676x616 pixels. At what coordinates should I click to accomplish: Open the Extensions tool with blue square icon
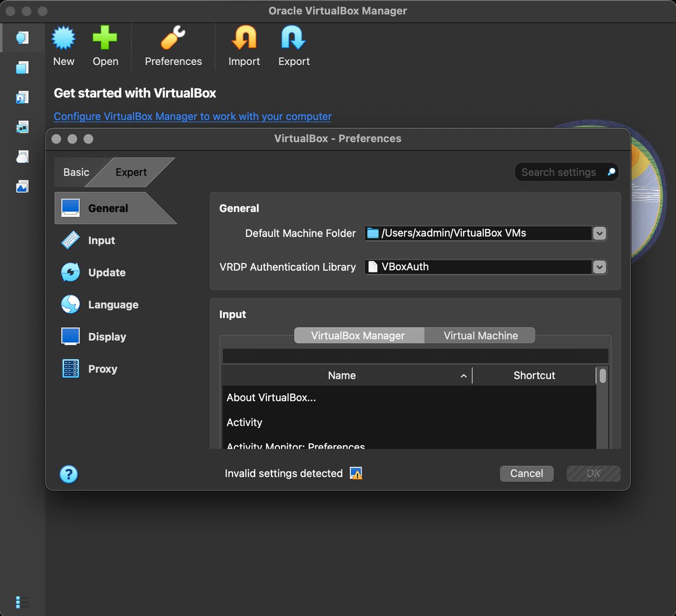22,68
